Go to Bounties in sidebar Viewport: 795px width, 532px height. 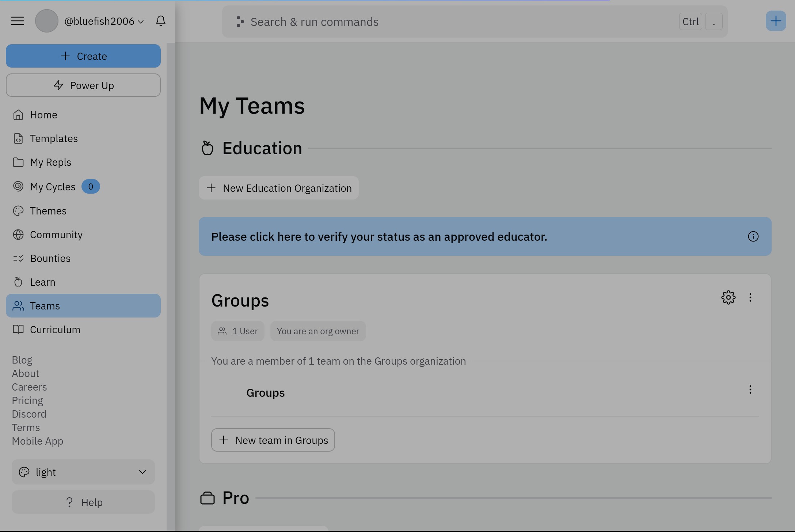[50, 258]
